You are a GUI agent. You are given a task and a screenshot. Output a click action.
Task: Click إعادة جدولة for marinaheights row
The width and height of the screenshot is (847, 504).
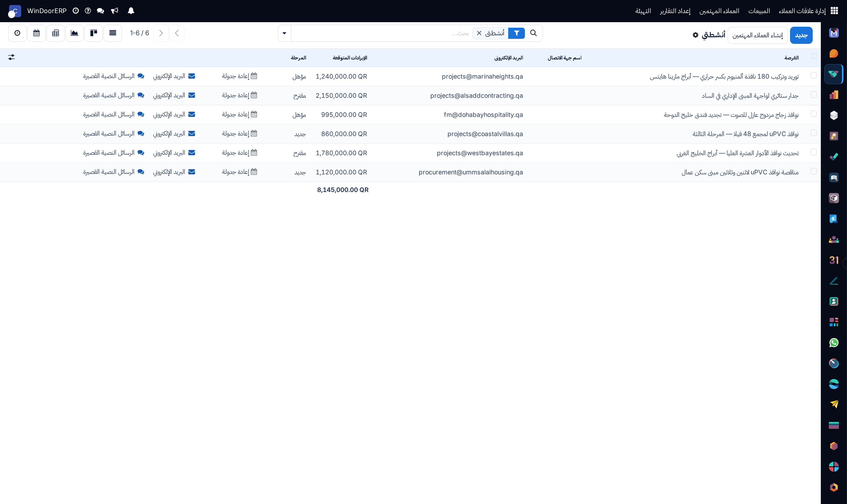point(239,76)
